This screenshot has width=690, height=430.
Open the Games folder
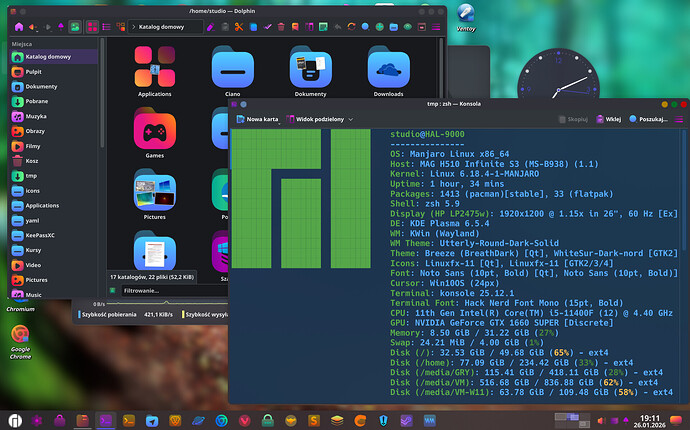pos(155,132)
